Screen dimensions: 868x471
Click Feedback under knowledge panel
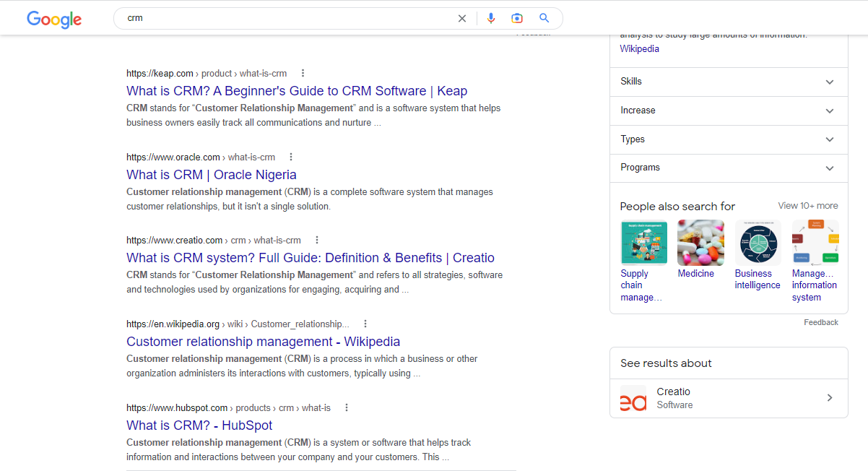tap(821, 322)
